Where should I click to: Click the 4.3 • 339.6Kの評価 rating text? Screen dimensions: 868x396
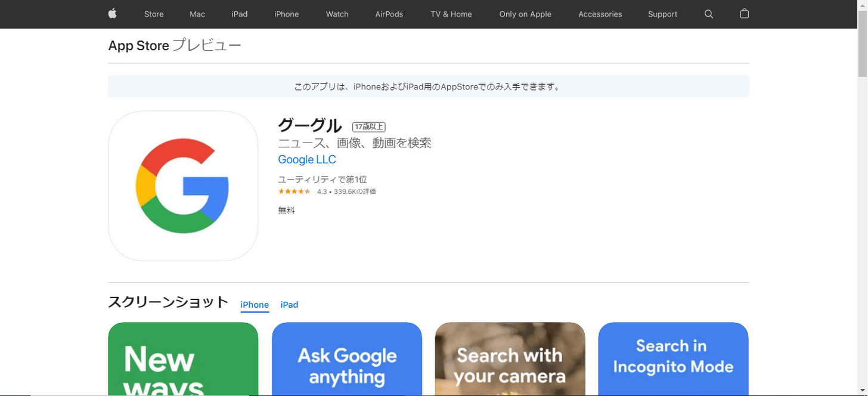(346, 192)
